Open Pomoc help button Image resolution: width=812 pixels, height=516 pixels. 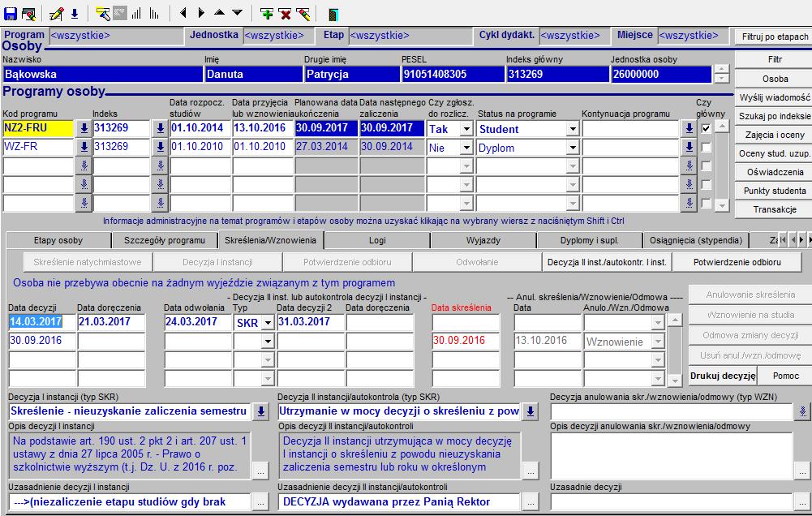[x=785, y=376]
